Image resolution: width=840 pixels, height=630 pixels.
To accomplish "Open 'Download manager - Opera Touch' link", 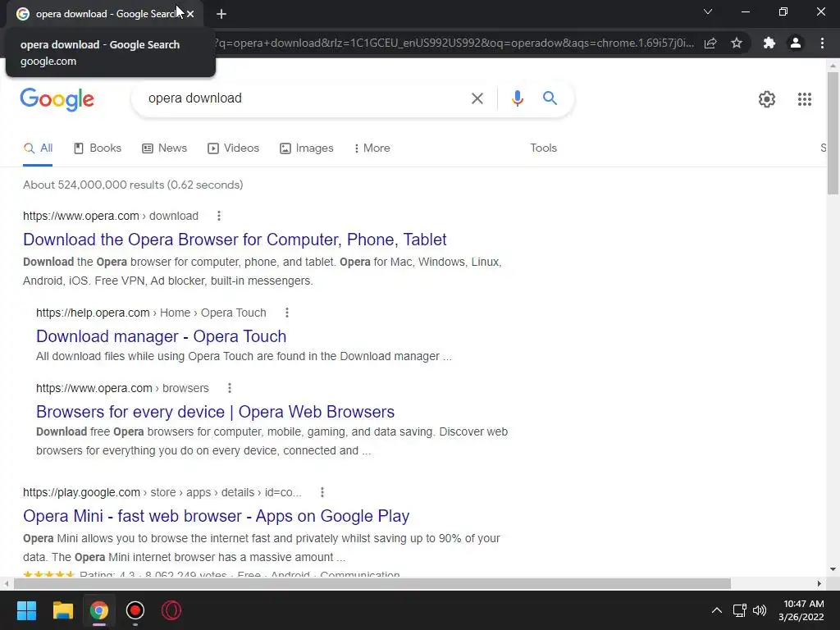I will (162, 336).
